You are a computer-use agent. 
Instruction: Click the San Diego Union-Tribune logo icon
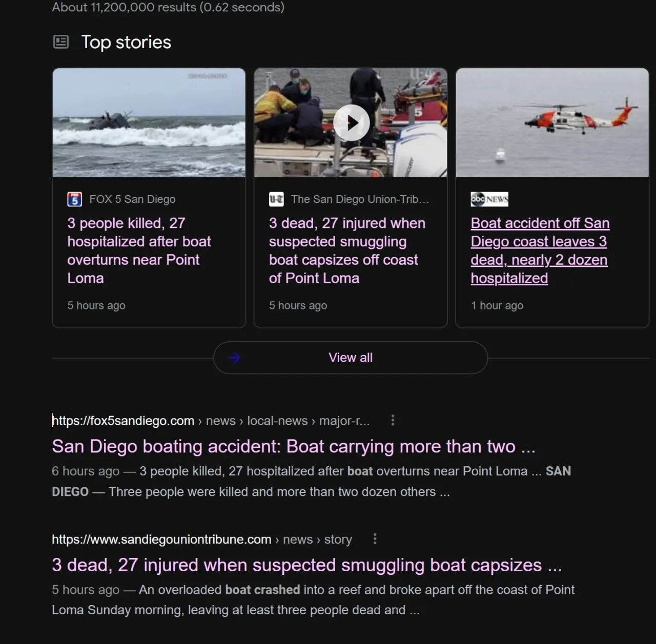[x=276, y=199]
